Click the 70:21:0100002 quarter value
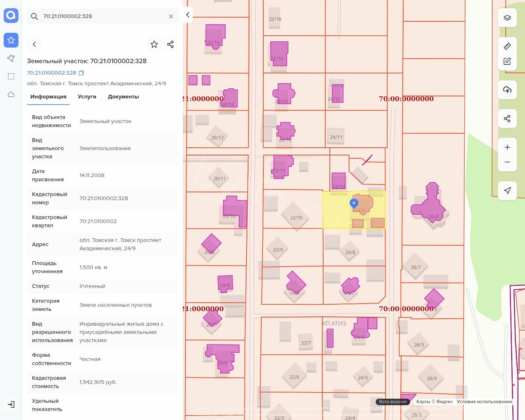 tap(98, 221)
